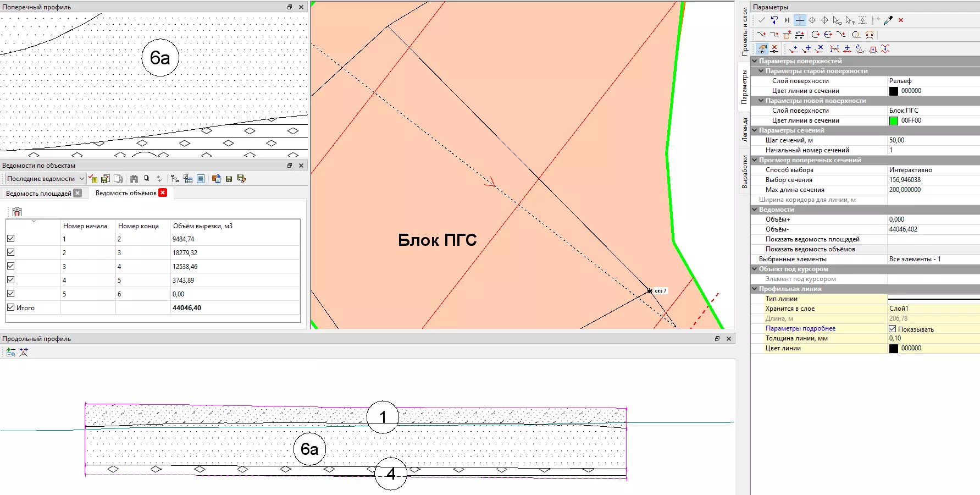Screen dimensions: 980x495
Task: Click the binoculars search icon in Ведомости toolbar
Action: point(134,179)
